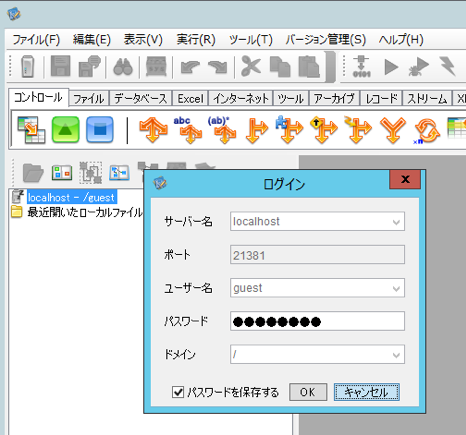Image resolution: width=466 pixels, height=435 pixels.
Task: Select the abc branch component icon
Action: pyautogui.click(x=188, y=130)
